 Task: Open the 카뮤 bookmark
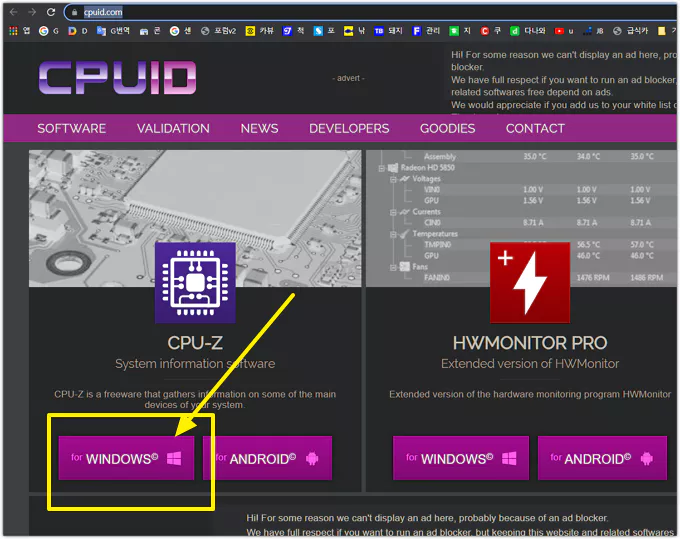tap(259, 31)
